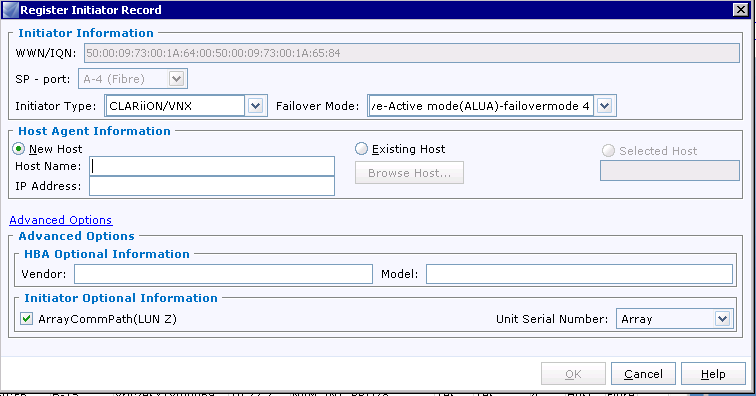Click the WWN/IQN: label
756x396 pixels.
coord(46,53)
